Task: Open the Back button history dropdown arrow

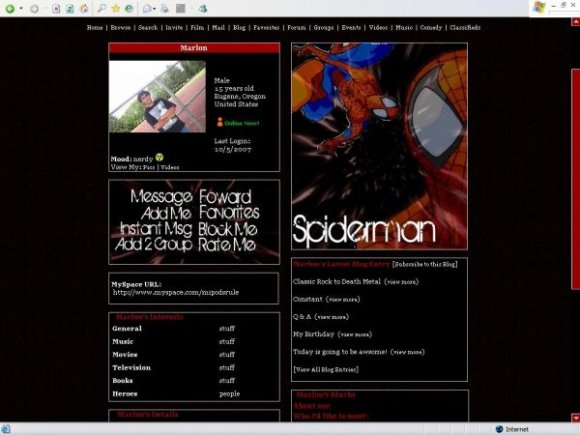Action: pyautogui.click(x=21, y=9)
